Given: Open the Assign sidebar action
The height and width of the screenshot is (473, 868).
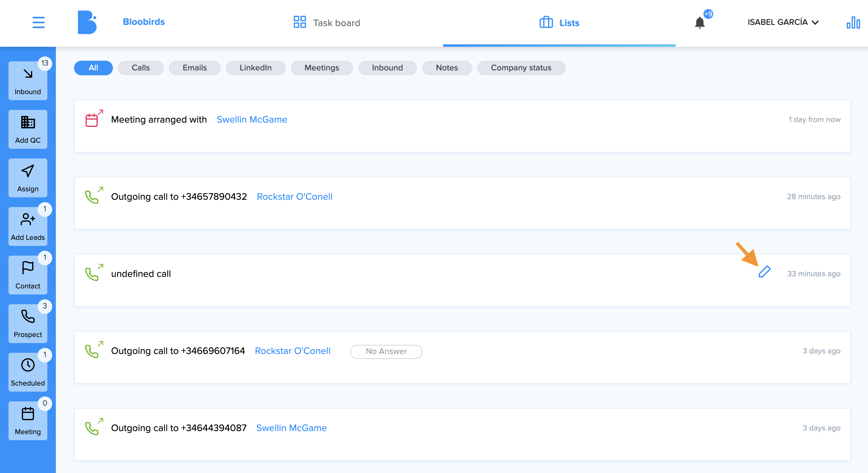Looking at the screenshot, I should click(x=28, y=178).
